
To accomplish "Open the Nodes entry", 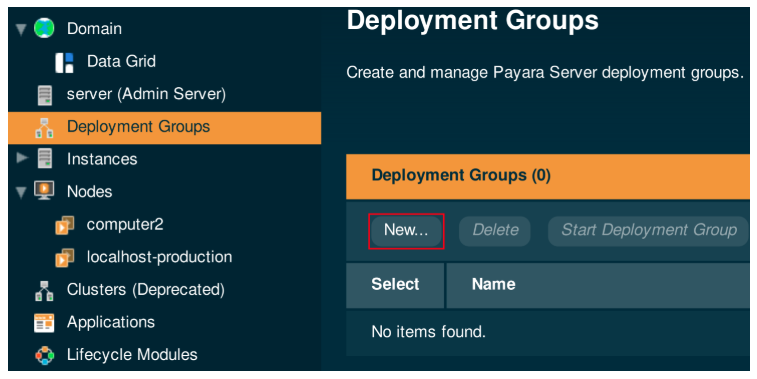I will (89, 192).
